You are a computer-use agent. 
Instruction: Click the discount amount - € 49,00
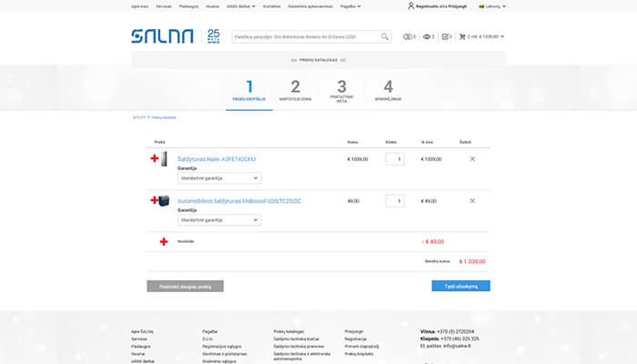coord(432,242)
